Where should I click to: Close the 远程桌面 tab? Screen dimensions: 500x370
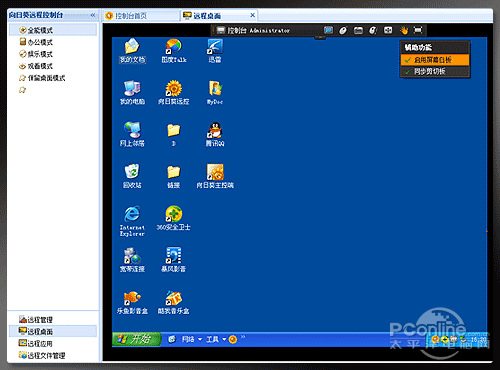(x=252, y=15)
